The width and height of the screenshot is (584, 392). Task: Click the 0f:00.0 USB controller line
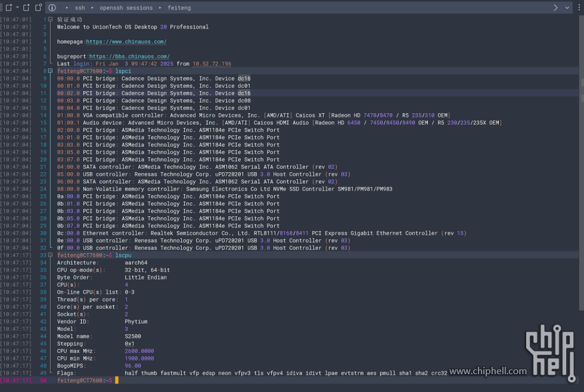coord(204,248)
